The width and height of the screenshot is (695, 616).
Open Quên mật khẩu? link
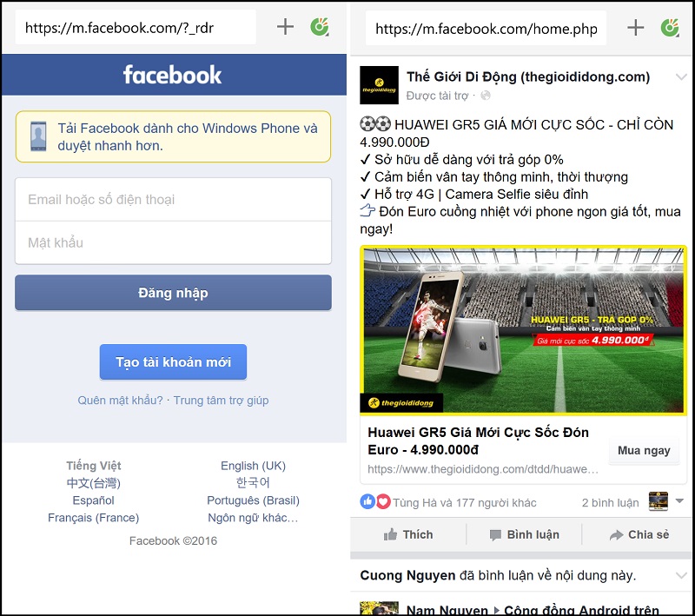tap(120, 401)
